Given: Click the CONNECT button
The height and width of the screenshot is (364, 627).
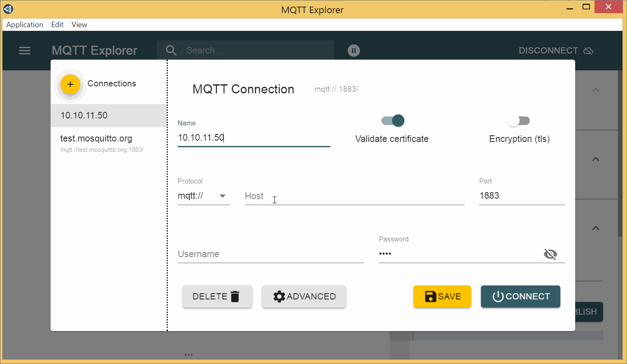Looking at the screenshot, I should (x=520, y=297).
